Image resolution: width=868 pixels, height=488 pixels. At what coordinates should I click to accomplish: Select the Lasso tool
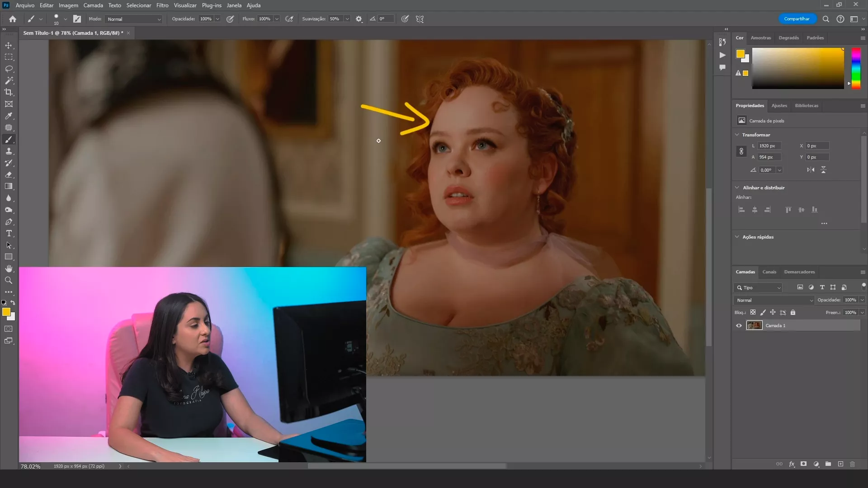tap(9, 69)
